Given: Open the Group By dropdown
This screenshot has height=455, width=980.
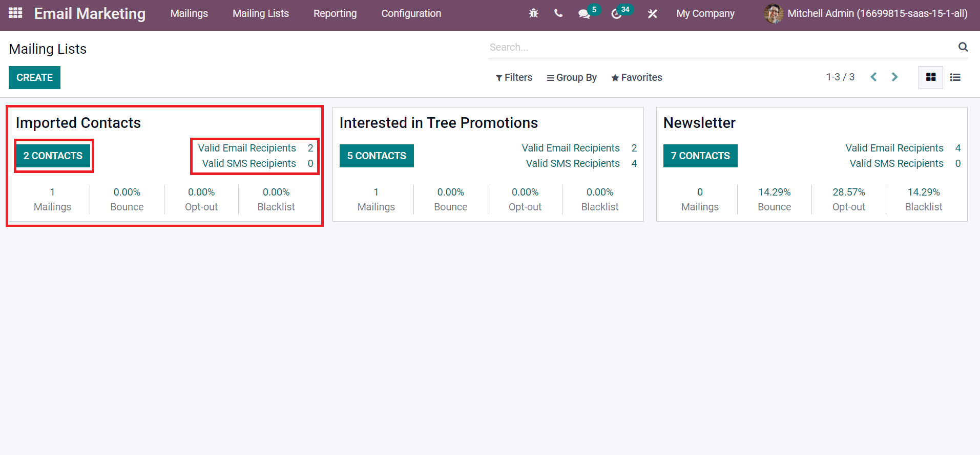Looking at the screenshot, I should click(572, 77).
